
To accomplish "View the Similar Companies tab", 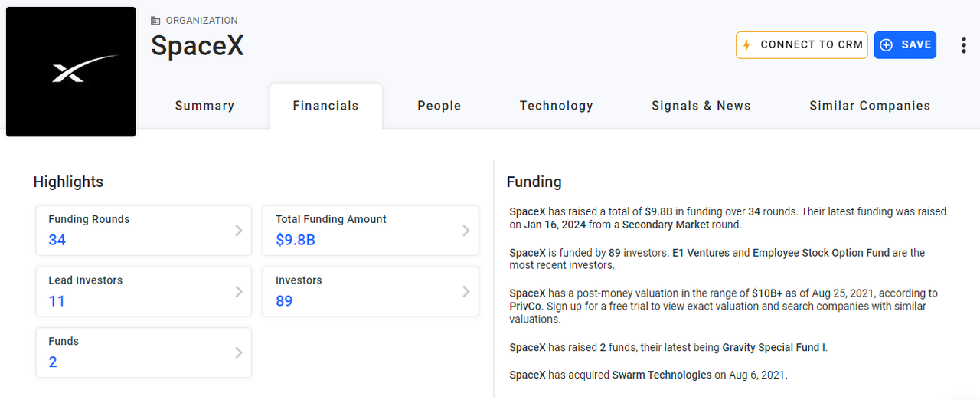I will pyautogui.click(x=870, y=107).
